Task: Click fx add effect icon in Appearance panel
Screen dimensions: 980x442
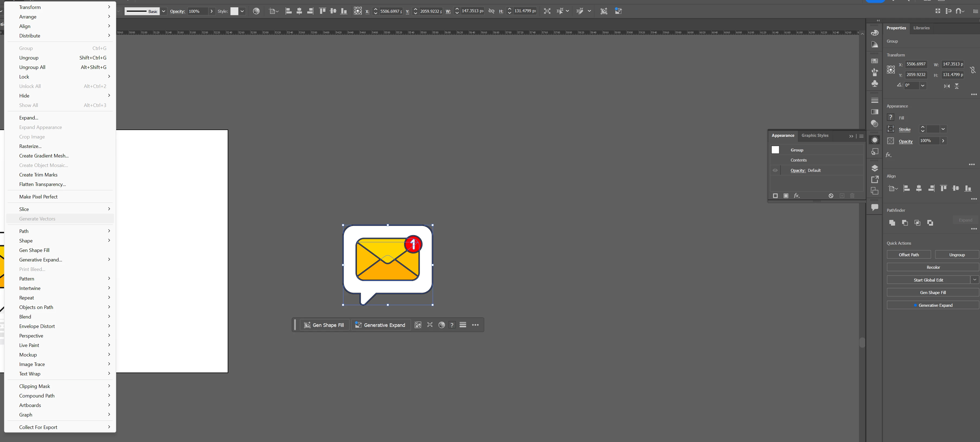Action: 796,196
